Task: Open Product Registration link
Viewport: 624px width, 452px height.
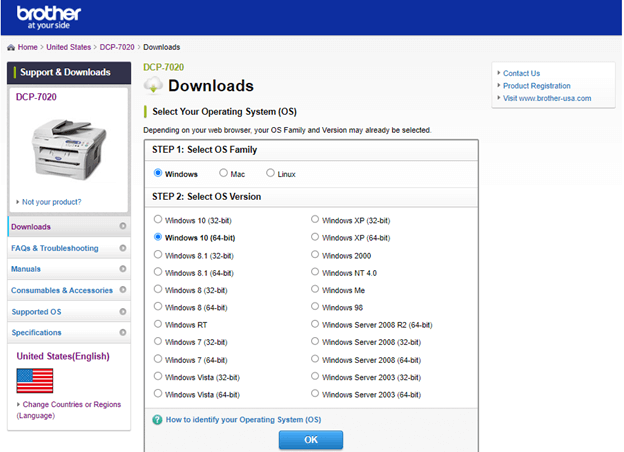Action: tap(536, 86)
